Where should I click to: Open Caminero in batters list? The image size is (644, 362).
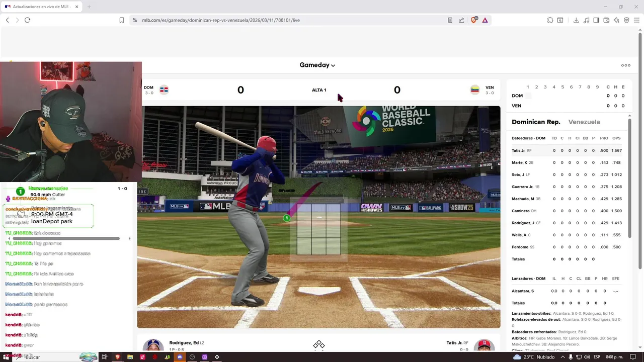[x=520, y=211]
